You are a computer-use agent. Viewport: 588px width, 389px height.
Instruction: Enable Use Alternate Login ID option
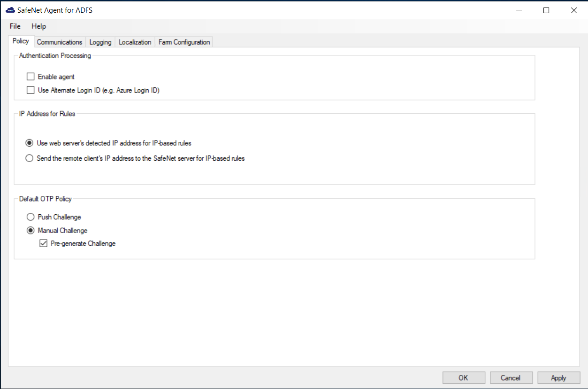tap(31, 90)
